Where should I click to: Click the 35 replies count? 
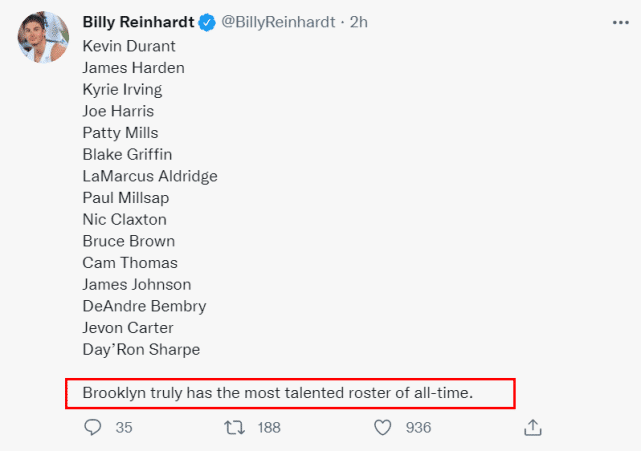coord(124,427)
